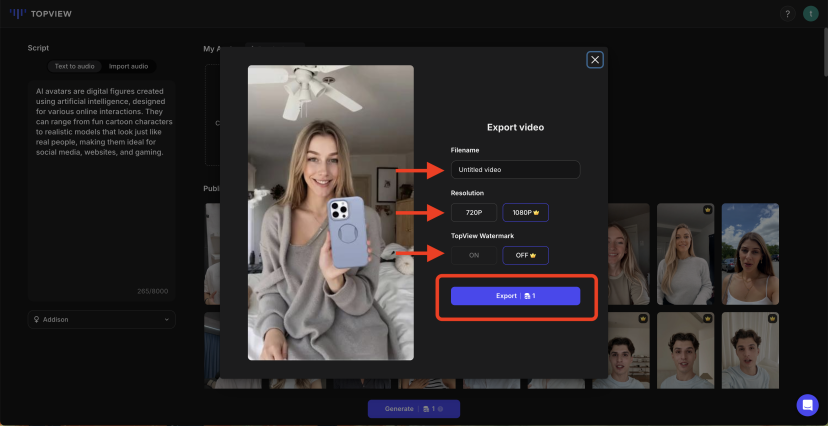Select bottom-right male avatar in white t-shirt
The image size is (828, 426).
coord(750,351)
